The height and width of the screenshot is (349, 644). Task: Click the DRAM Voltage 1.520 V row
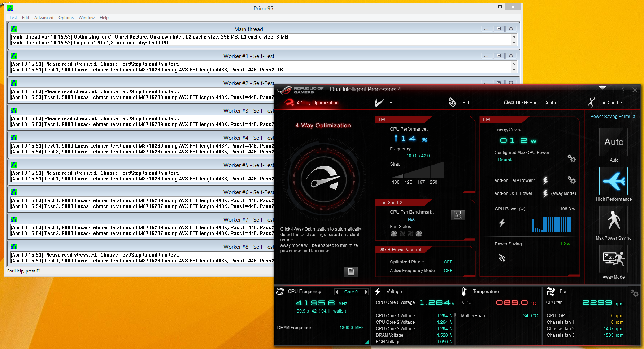414,335
